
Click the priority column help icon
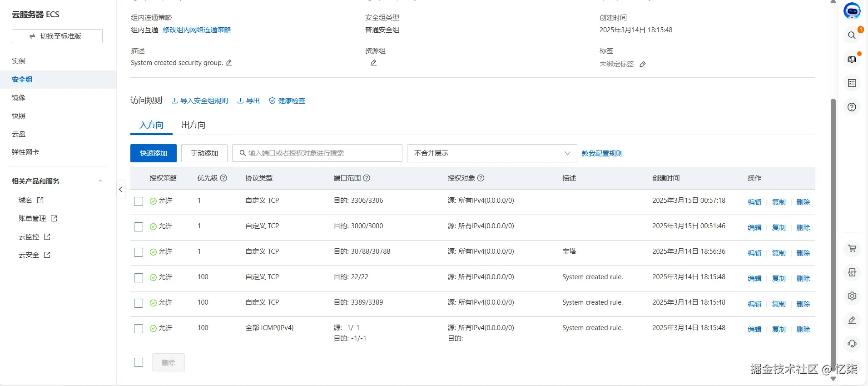coord(223,178)
